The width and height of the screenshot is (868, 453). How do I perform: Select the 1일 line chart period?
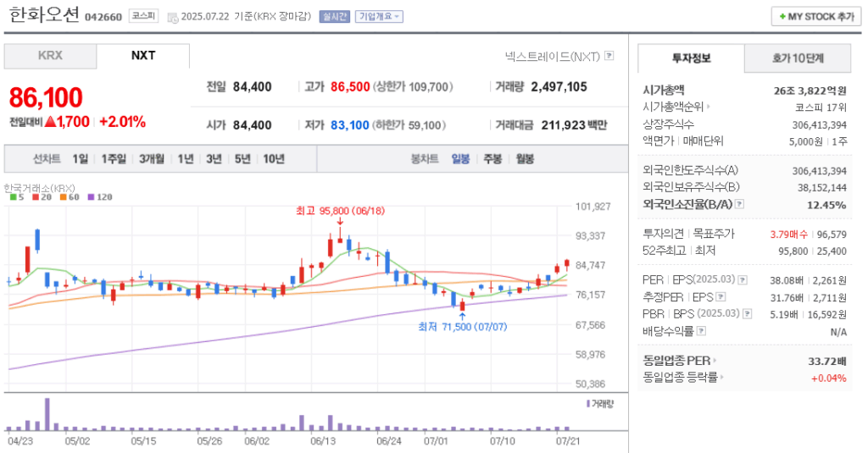(x=81, y=159)
